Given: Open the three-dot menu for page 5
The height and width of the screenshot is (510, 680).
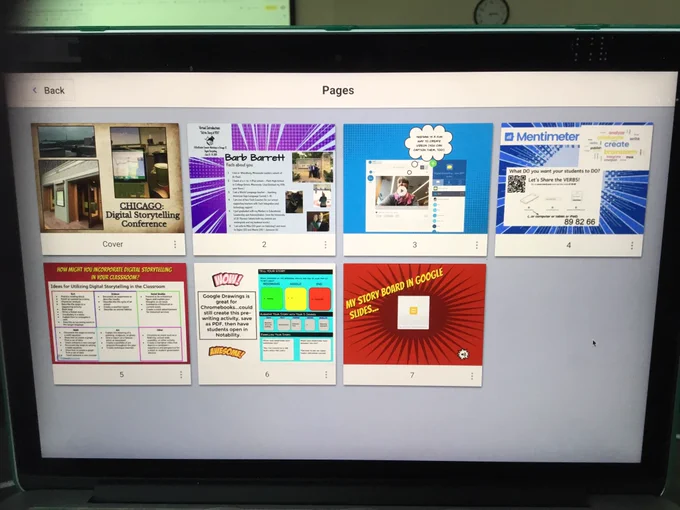Looking at the screenshot, I should click(x=181, y=374).
